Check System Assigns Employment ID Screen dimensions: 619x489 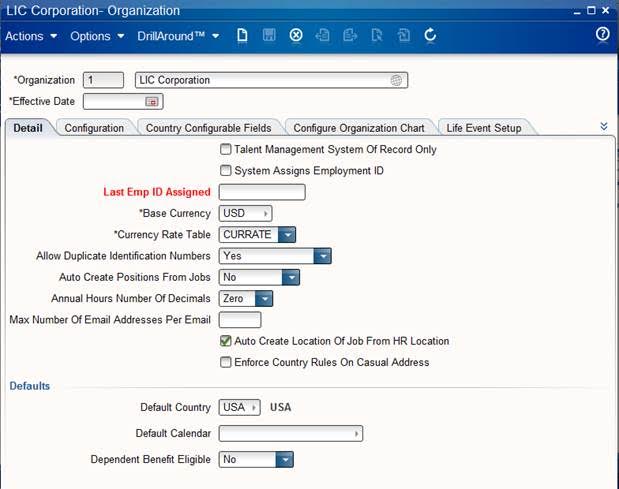click(x=225, y=170)
